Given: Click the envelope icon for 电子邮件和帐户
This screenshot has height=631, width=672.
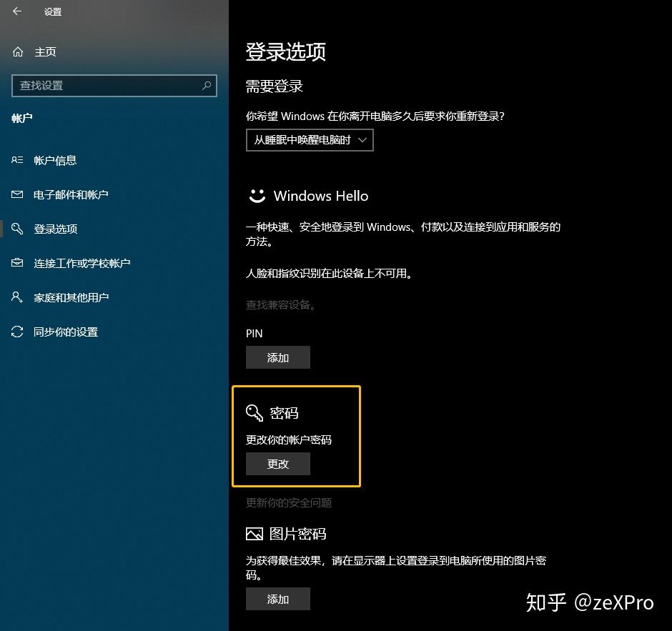Looking at the screenshot, I should click(x=17, y=194).
